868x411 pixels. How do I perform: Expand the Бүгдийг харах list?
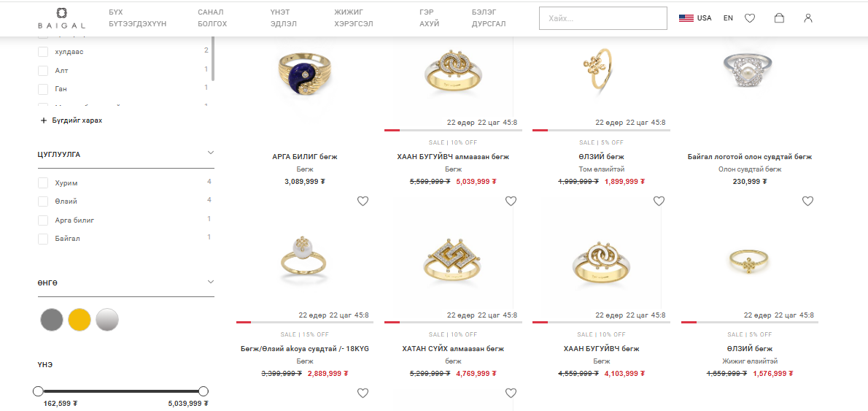coord(71,120)
